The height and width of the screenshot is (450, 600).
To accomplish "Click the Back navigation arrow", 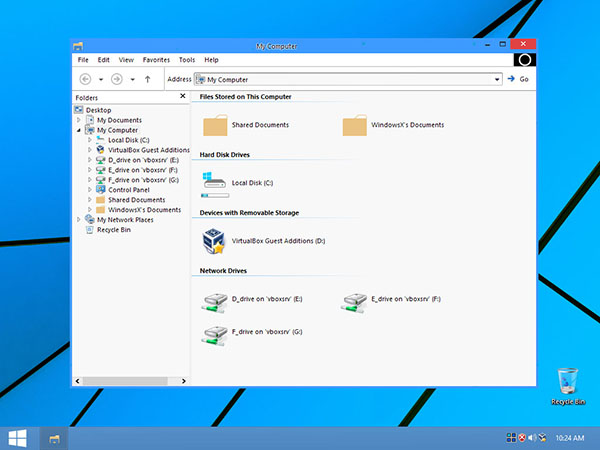I will coord(85,79).
